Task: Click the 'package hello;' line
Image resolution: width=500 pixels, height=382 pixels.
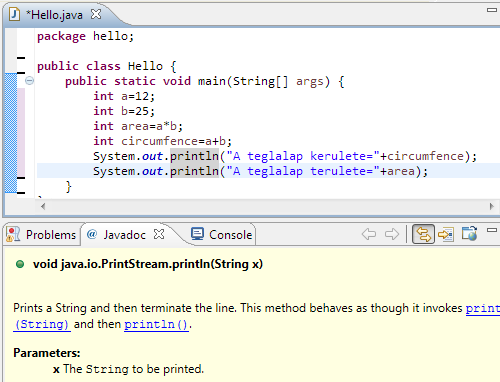Action: (x=85, y=36)
